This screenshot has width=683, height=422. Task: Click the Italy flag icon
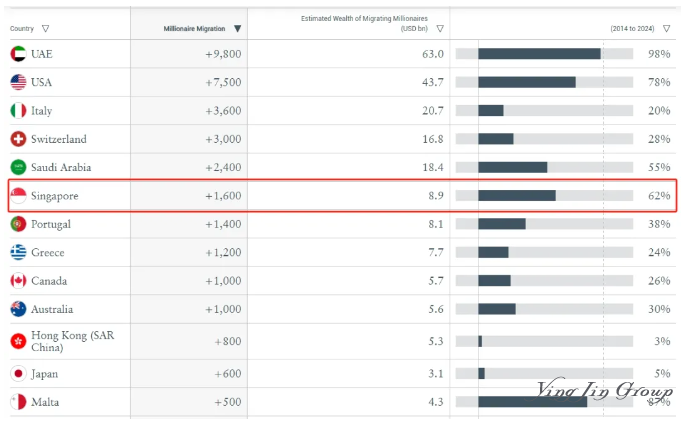click(x=18, y=111)
